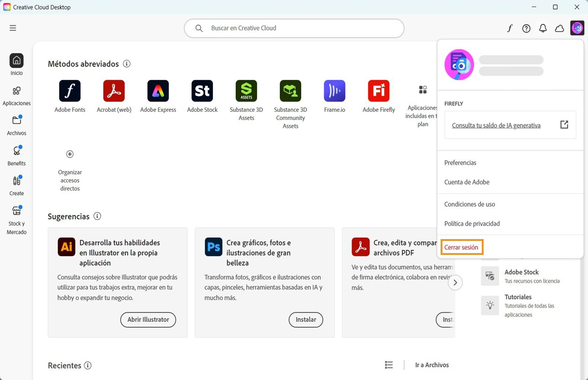This screenshot has height=380, width=588.
Task: Choose Cerrar sesión
Action: [461, 247]
